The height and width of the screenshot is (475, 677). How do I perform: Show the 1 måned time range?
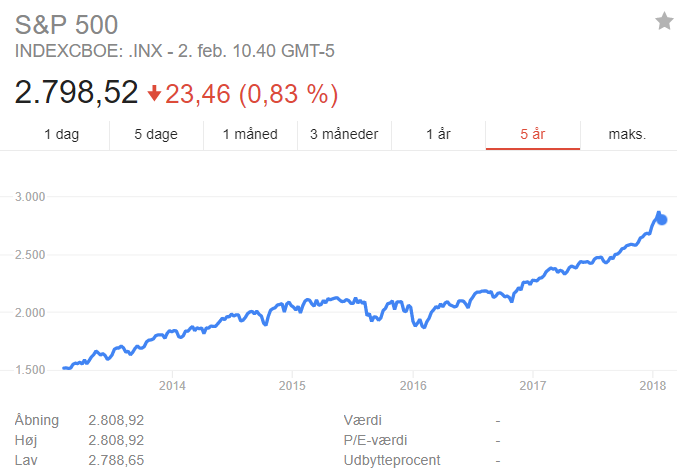tap(250, 134)
